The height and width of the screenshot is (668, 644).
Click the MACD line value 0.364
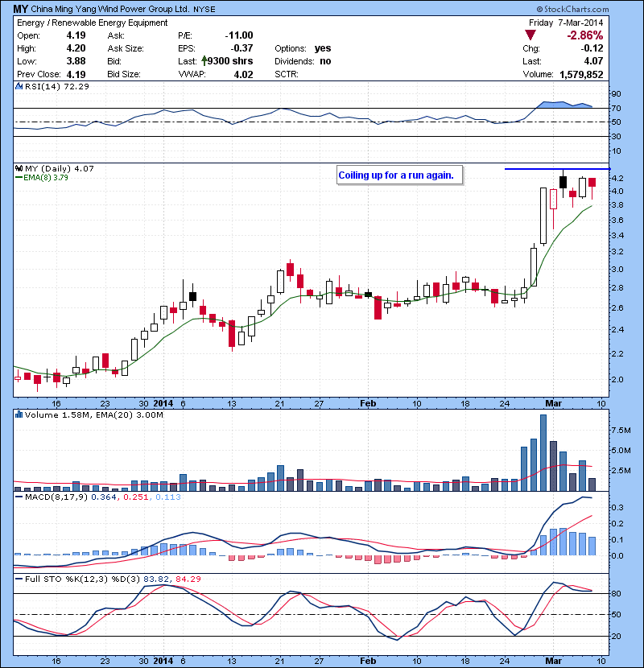click(104, 497)
